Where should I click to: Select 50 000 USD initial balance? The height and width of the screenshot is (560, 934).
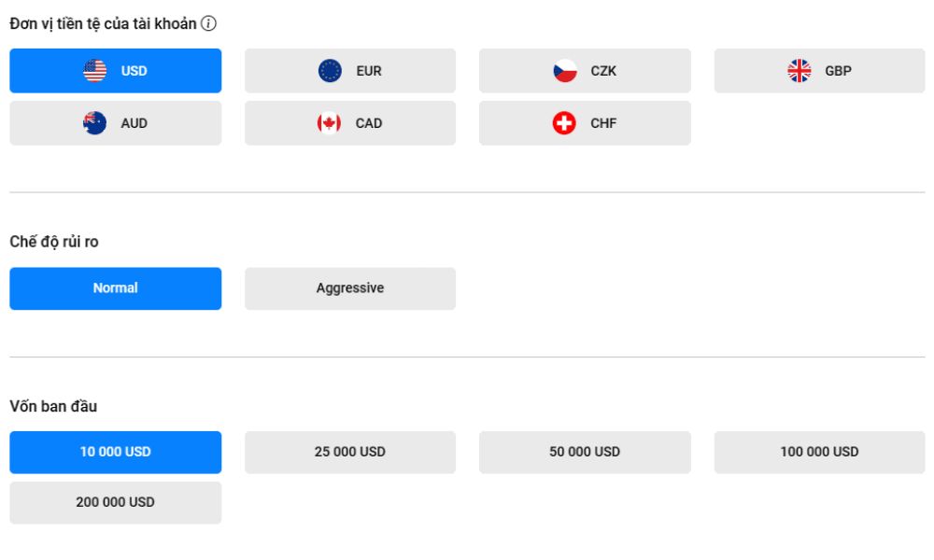pyautogui.click(x=585, y=452)
